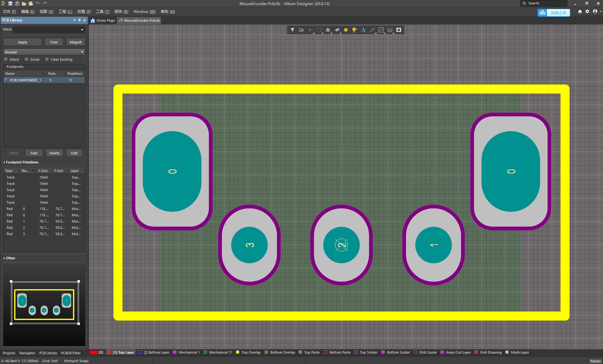Open the Window (W) menu
This screenshot has height=364, width=603.
pyautogui.click(x=144, y=12)
